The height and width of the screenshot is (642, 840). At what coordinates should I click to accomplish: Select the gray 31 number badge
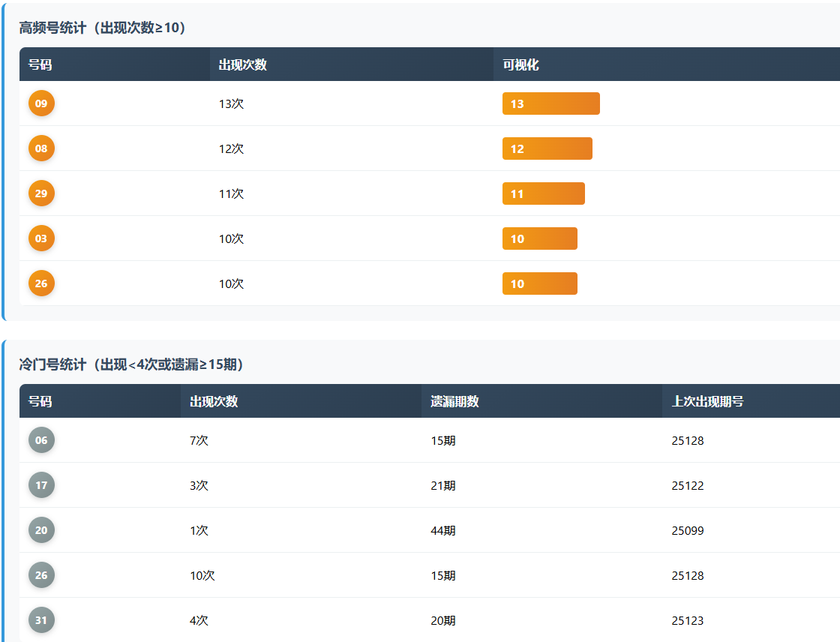click(x=41, y=620)
